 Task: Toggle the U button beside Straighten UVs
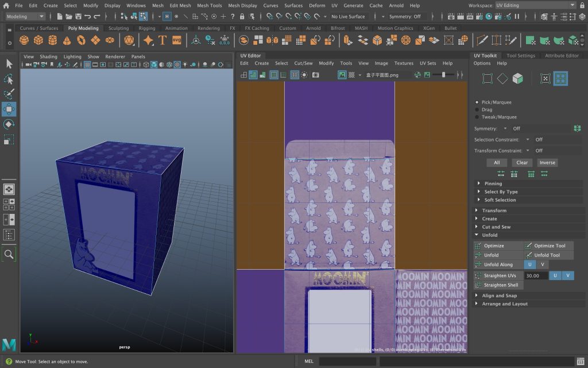[555, 275]
